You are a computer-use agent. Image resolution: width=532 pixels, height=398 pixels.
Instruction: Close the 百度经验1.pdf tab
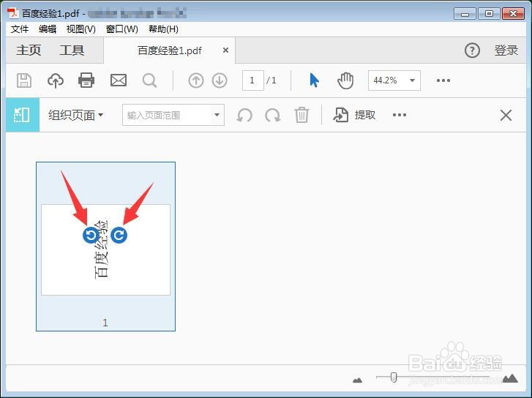225,50
